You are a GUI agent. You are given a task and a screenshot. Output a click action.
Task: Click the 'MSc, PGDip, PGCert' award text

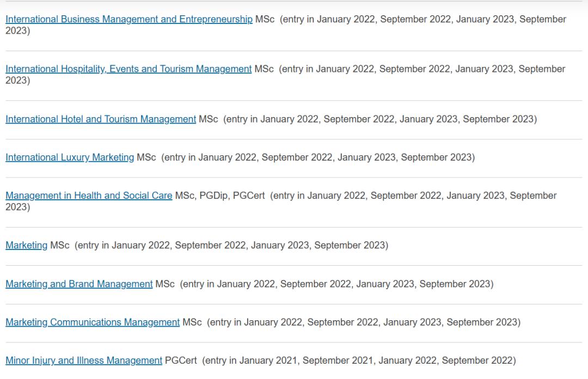pos(220,195)
